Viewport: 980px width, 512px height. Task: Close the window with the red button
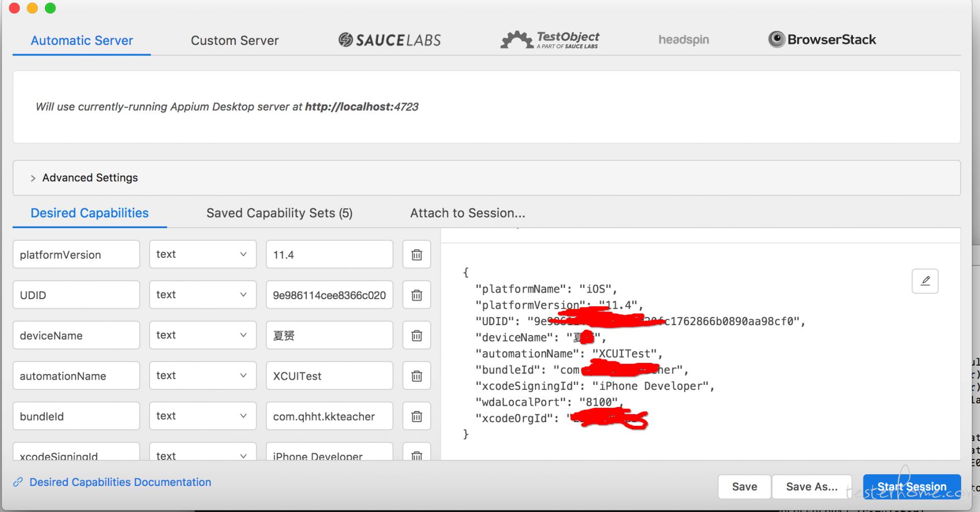14,8
